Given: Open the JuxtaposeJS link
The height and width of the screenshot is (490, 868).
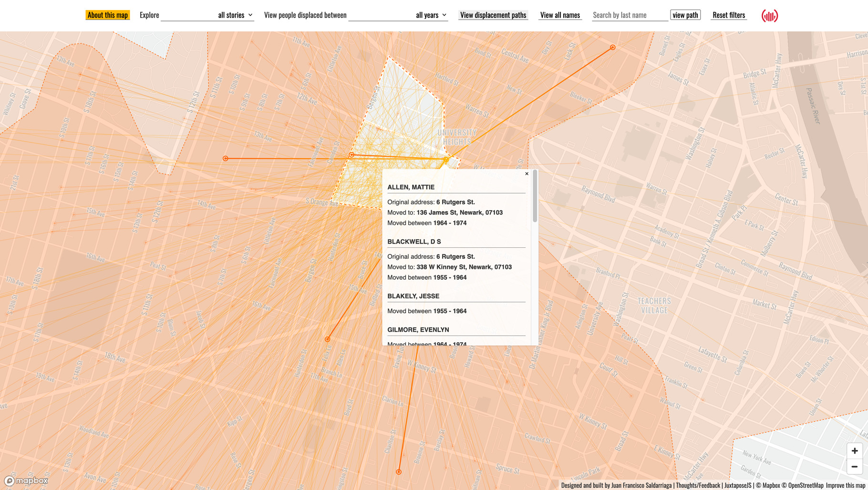Looking at the screenshot, I should tap(737, 485).
